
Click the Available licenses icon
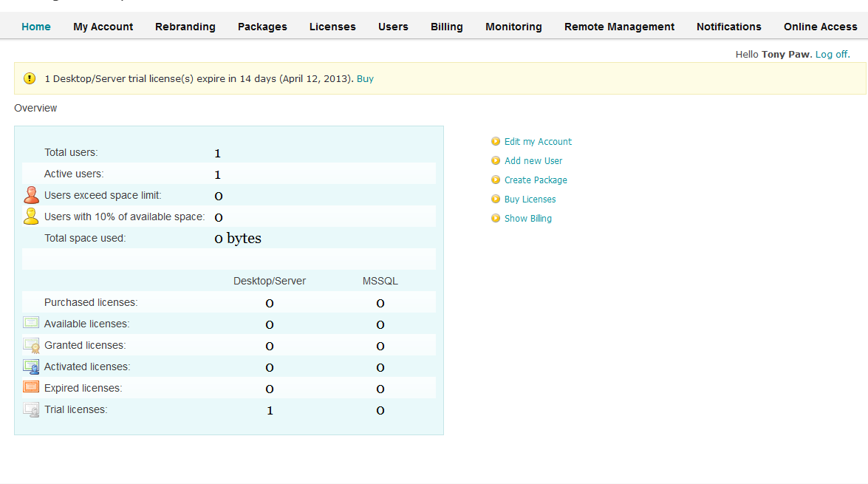click(31, 323)
